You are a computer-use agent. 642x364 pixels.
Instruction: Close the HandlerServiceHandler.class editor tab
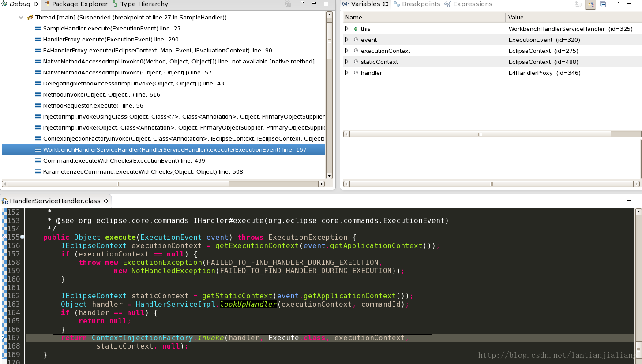point(106,201)
